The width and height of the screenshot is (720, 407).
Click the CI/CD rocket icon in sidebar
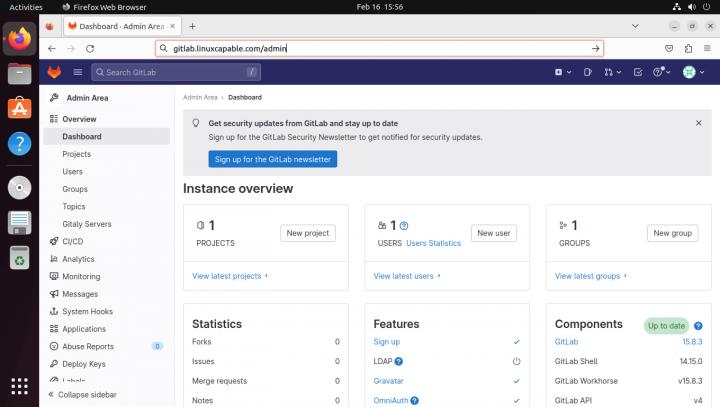54,241
